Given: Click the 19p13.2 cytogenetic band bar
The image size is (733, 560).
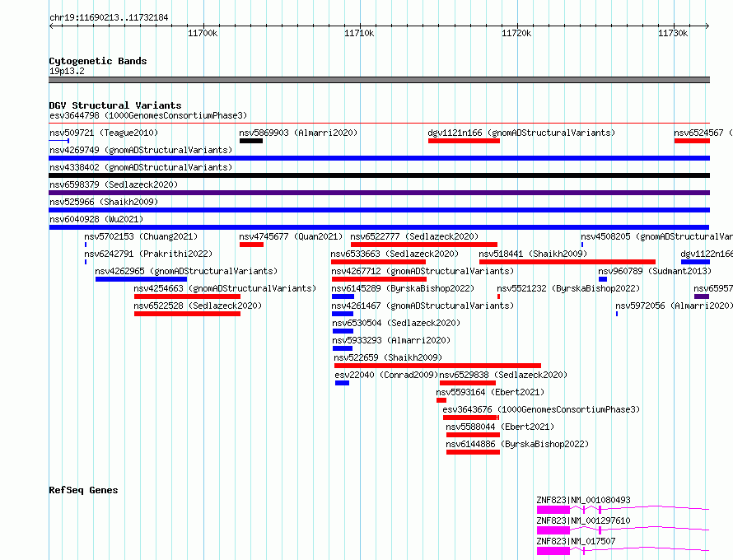Looking at the screenshot, I should (379, 80).
